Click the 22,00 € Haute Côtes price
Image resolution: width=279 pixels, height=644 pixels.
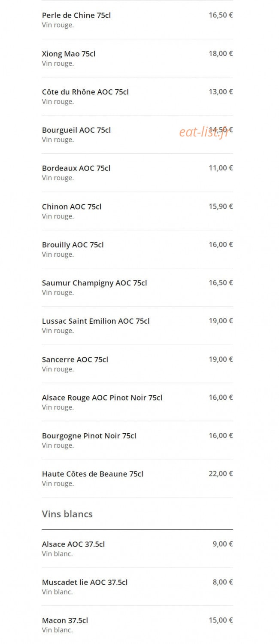pyautogui.click(x=221, y=474)
